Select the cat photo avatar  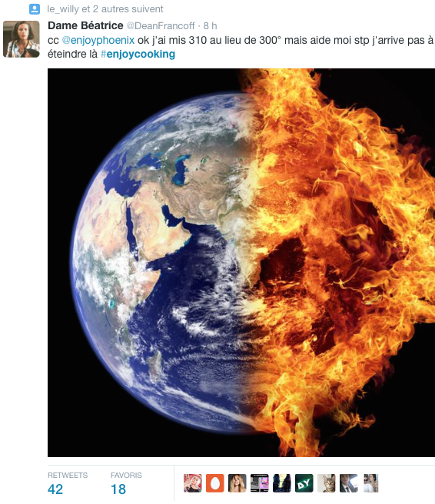coord(327,483)
